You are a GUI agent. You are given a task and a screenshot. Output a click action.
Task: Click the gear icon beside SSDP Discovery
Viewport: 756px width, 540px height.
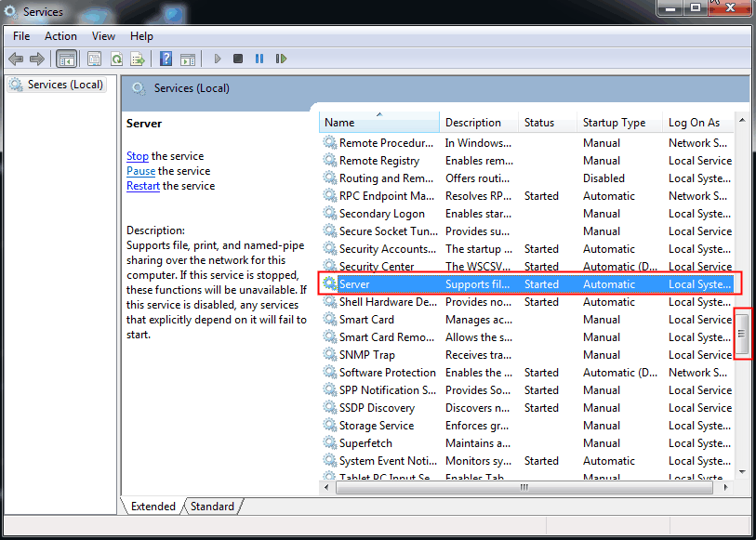click(x=330, y=407)
